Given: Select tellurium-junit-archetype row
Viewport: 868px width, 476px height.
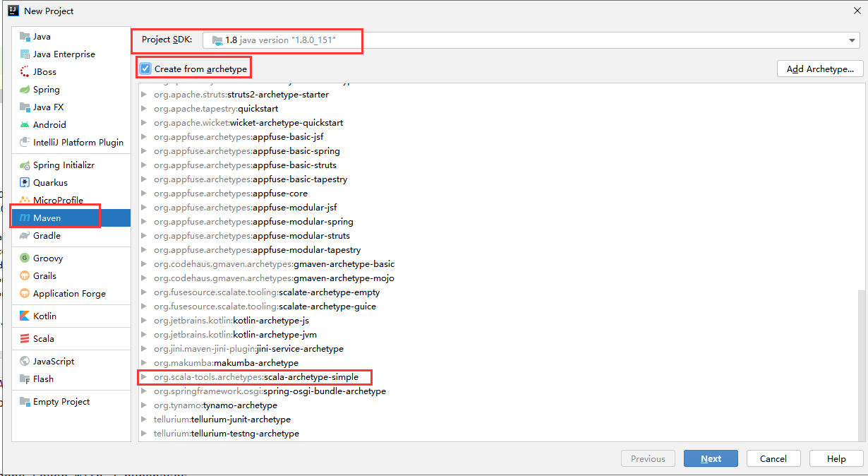Looking at the screenshot, I should pyautogui.click(x=498, y=420).
